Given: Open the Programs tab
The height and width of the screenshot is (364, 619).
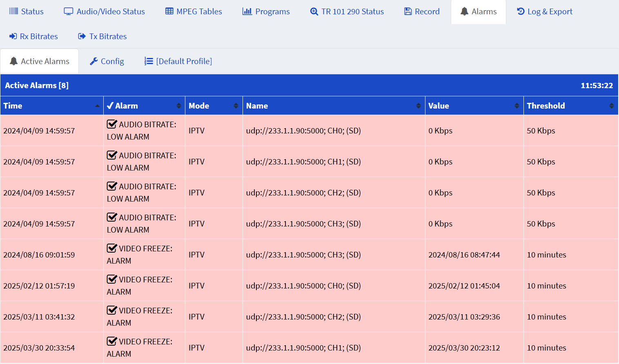Looking at the screenshot, I should [266, 11].
